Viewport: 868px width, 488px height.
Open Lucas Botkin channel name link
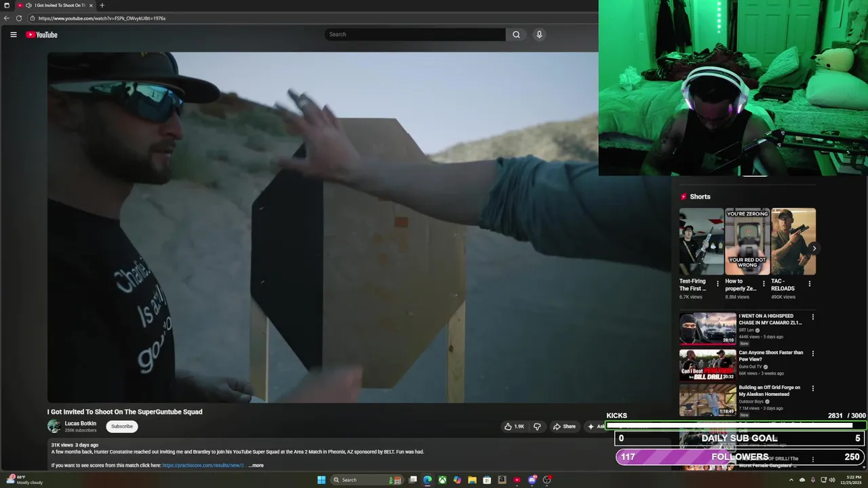point(81,424)
